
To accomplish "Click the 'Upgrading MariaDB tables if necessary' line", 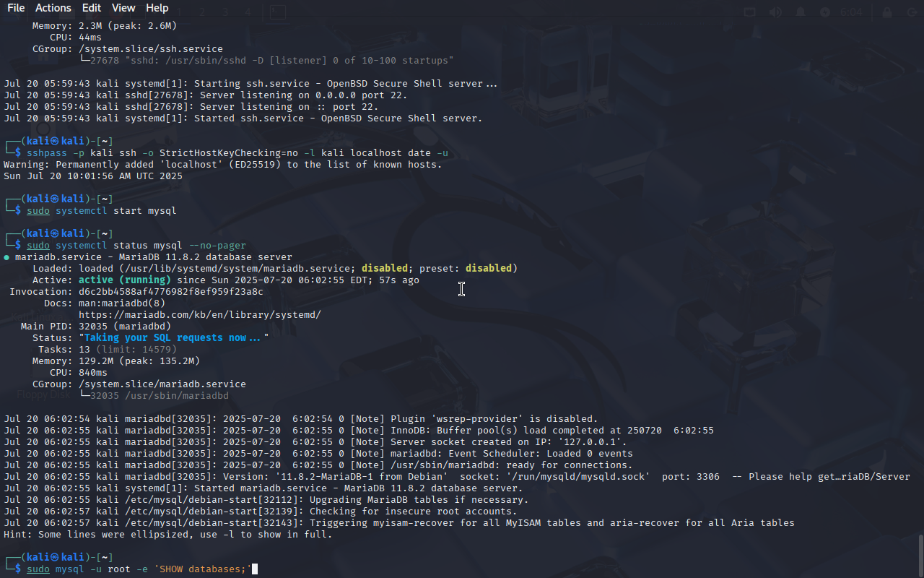I will (266, 500).
